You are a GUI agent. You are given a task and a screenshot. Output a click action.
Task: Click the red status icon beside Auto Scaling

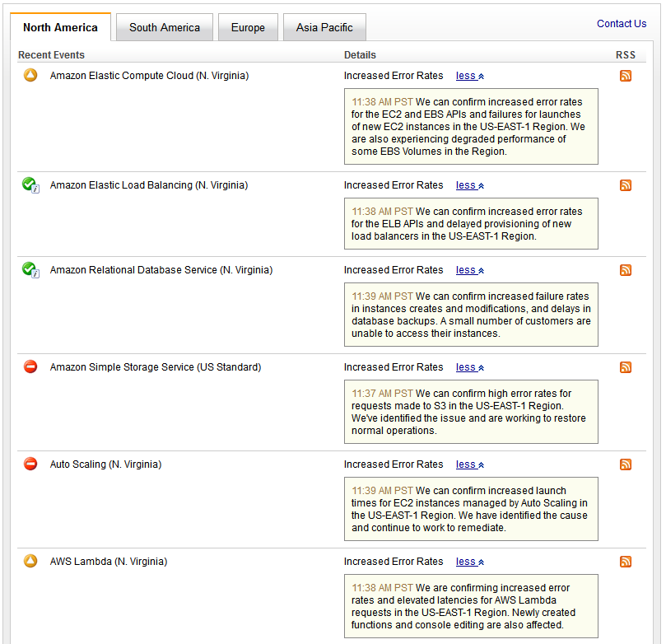click(x=30, y=464)
